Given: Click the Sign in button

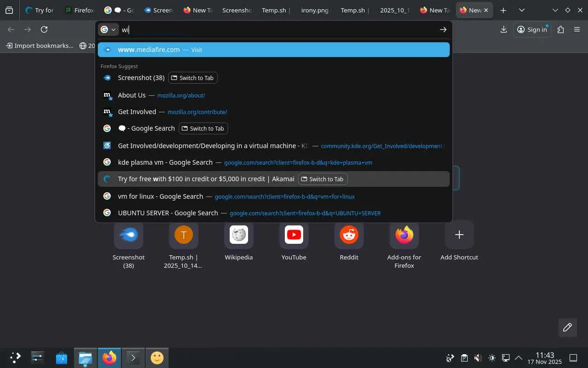Looking at the screenshot, I should click(x=532, y=29).
